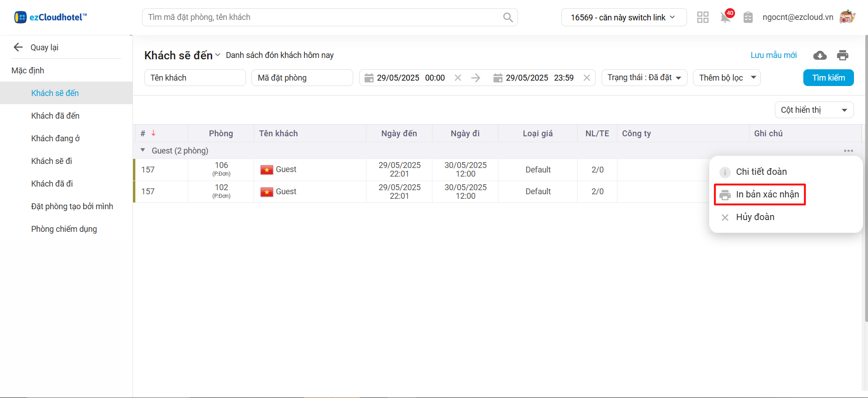Open the Cột hiển thị dropdown
Image resolution: width=868 pixels, height=398 pixels.
(814, 110)
